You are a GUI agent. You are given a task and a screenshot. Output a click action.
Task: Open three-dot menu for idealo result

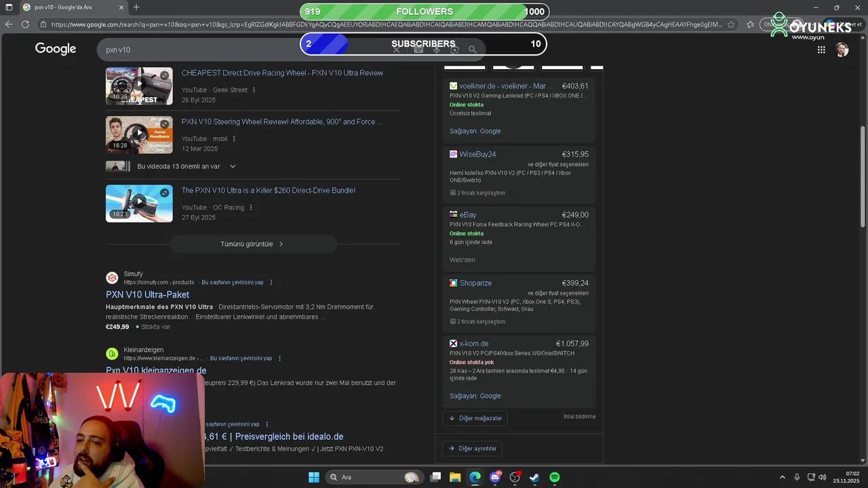(x=267, y=424)
